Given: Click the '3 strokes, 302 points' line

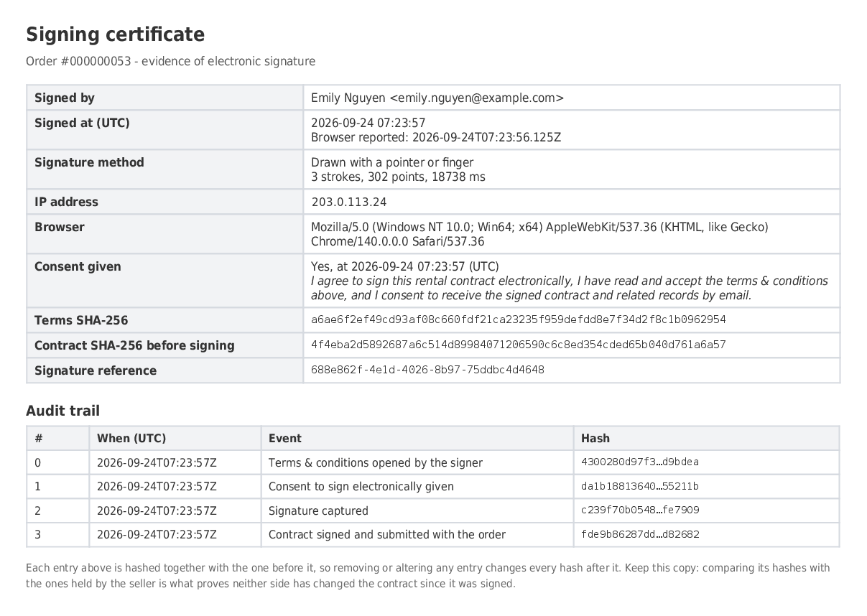Looking at the screenshot, I should click(398, 177).
